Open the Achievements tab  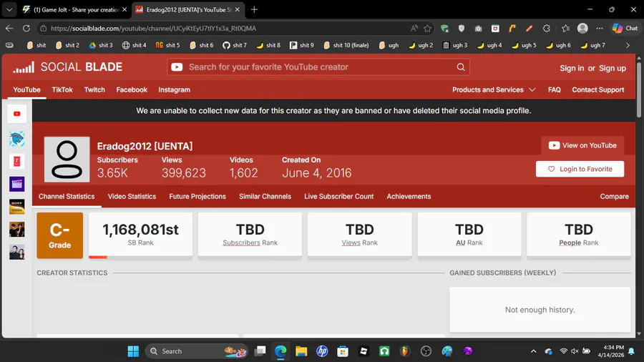pyautogui.click(x=409, y=196)
